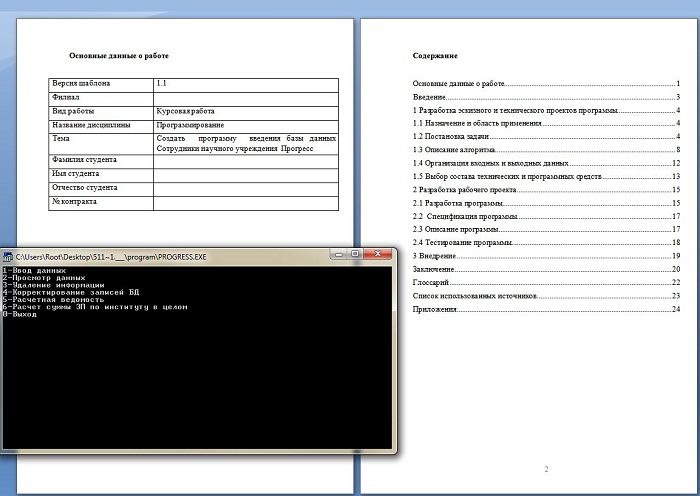The image size is (700, 496).
Task: Open contents entry '2.3 Описание программы'
Action: pos(546,229)
